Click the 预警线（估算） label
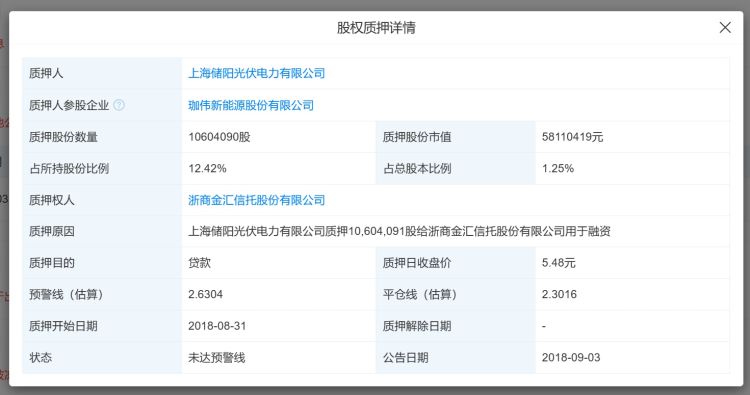Viewport: 750px width, 395px height. click(x=66, y=295)
